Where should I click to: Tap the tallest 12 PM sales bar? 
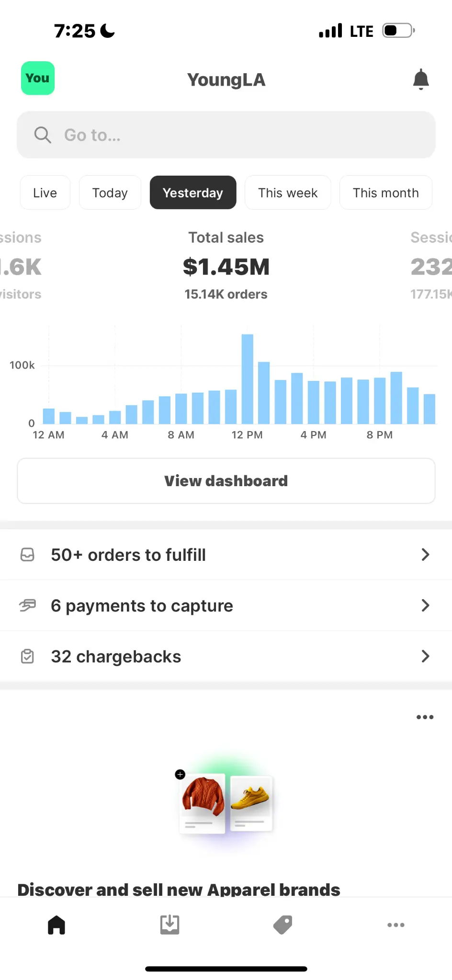248,379
